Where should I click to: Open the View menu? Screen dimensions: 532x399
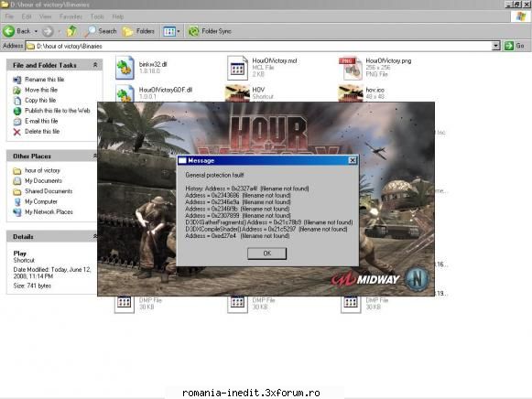coord(45,16)
